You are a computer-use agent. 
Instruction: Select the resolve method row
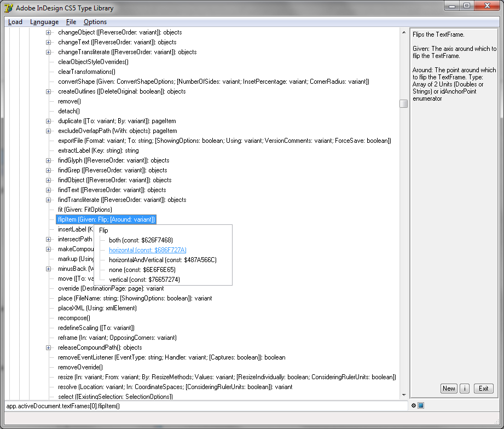tap(175, 387)
